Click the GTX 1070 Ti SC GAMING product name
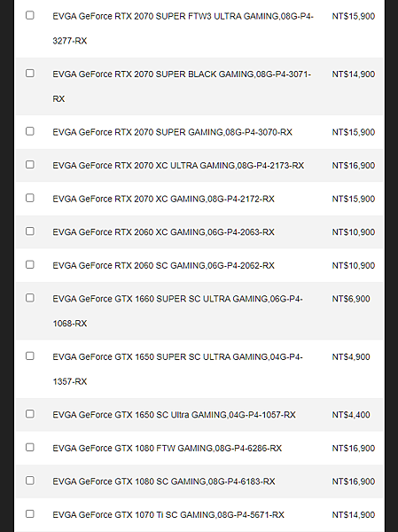Image resolution: width=398 pixels, height=532 pixels. [x=168, y=515]
